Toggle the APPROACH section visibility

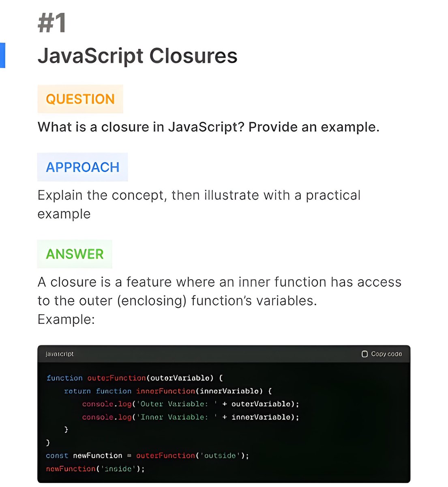tap(82, 167)
